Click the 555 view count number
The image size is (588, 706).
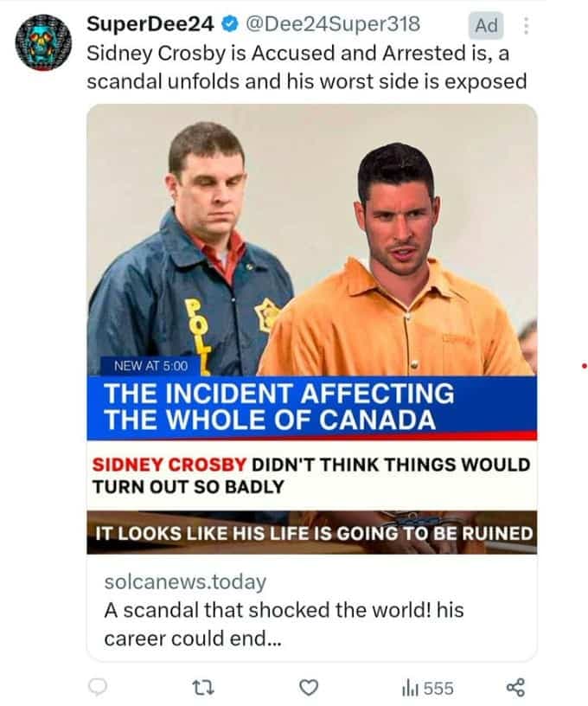pos(438,688)
